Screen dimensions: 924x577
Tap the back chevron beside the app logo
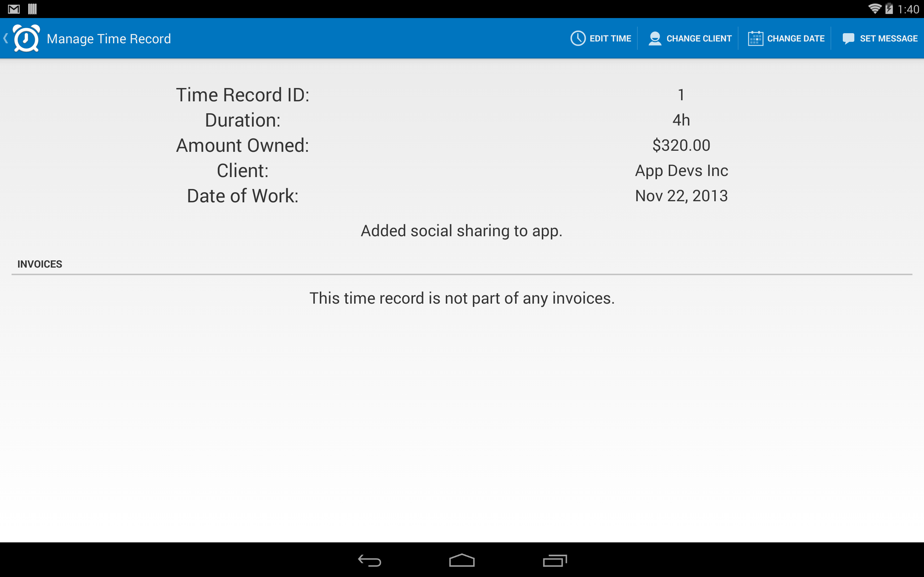(x=5, y=38)
